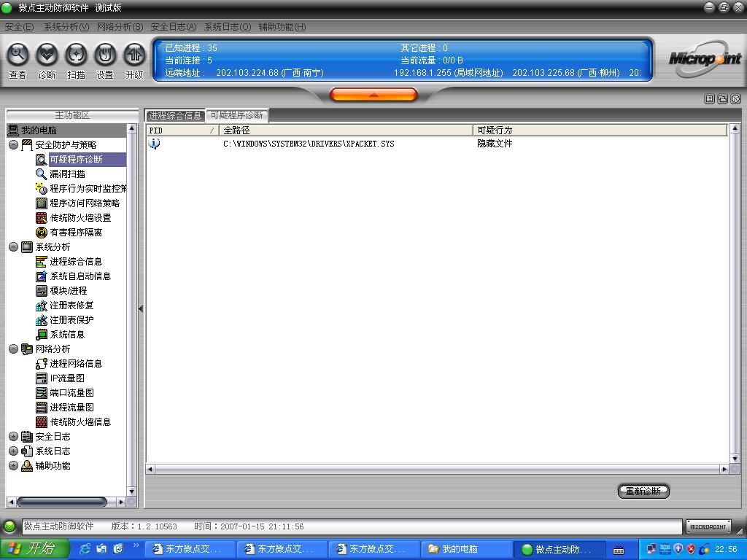747x560 pixels.
Task: Click the tray clock showing 22:56
Action: click(x=726, y=550)
